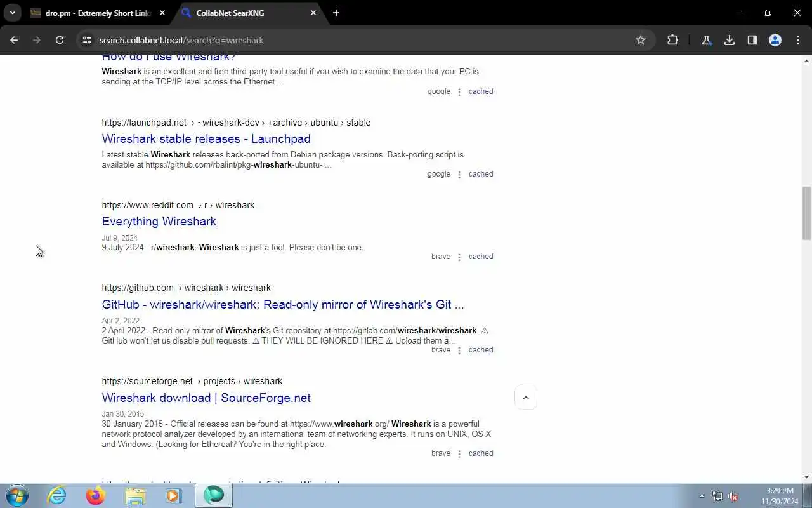Image resolution: width=812 pixels, height=508 pixels.
Task: Click the sourceforge.net result URL
Action: point(192,381)
